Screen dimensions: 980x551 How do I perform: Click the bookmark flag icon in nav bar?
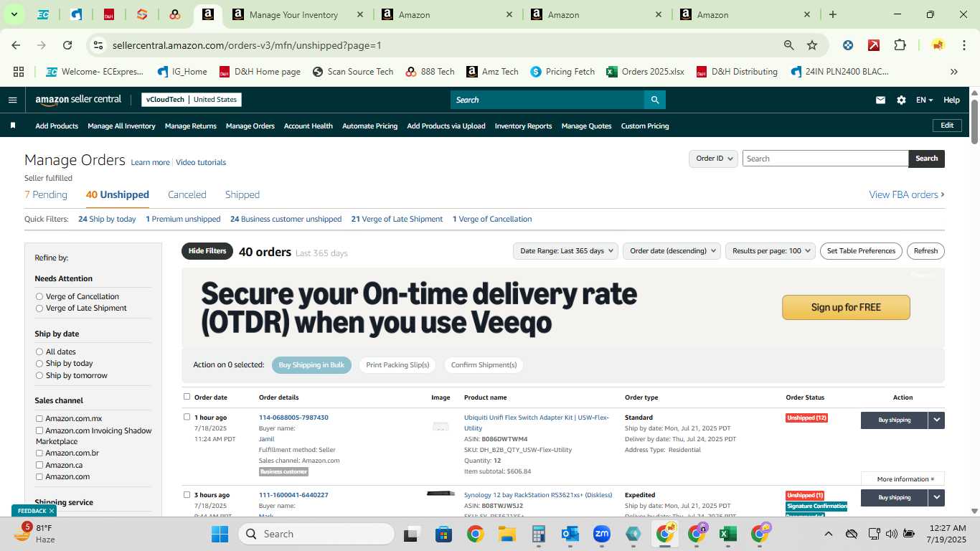(x=13, y=126)
